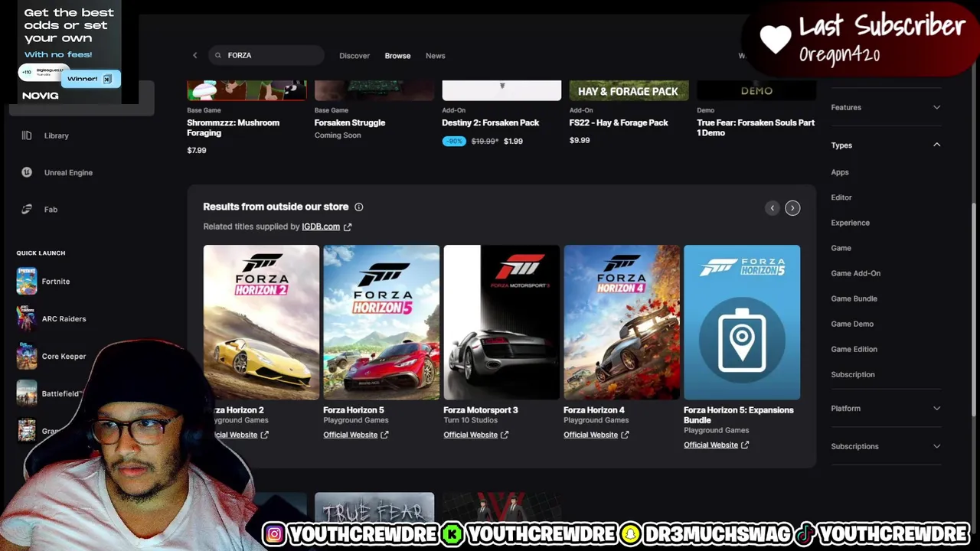This screenshot has height=551, width=980.
Task: Click external link icon for Forza Motorsport 3 website
Action: 505,435
